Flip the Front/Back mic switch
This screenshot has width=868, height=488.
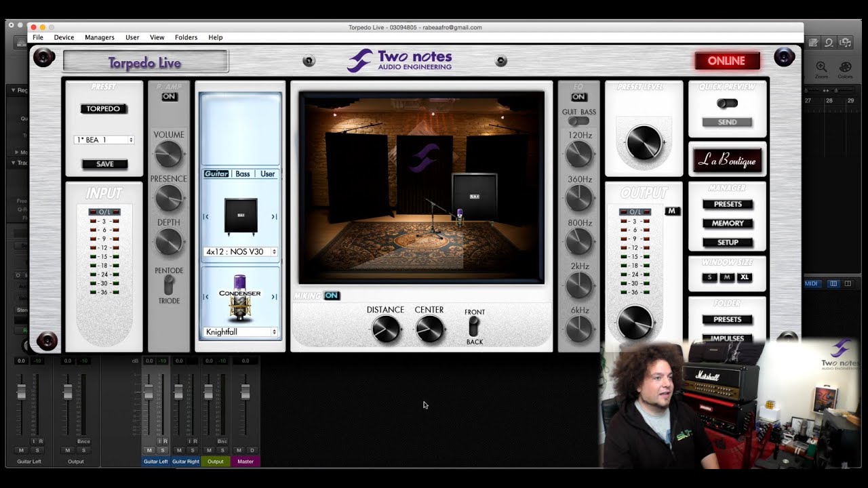(x=474, y=327)
